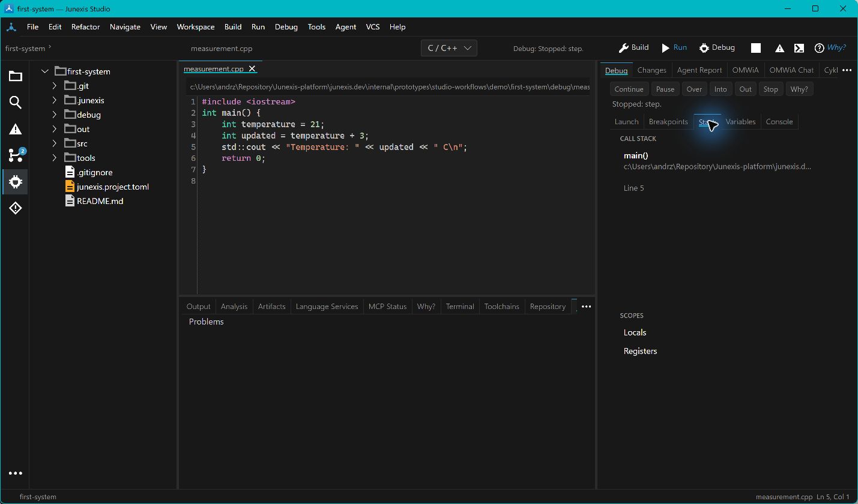The width and height of the screenshot is (858, 504).
Task: Open the activity bar's three-dots overflow
Action: pyautogui.click(x=16, y=473)
